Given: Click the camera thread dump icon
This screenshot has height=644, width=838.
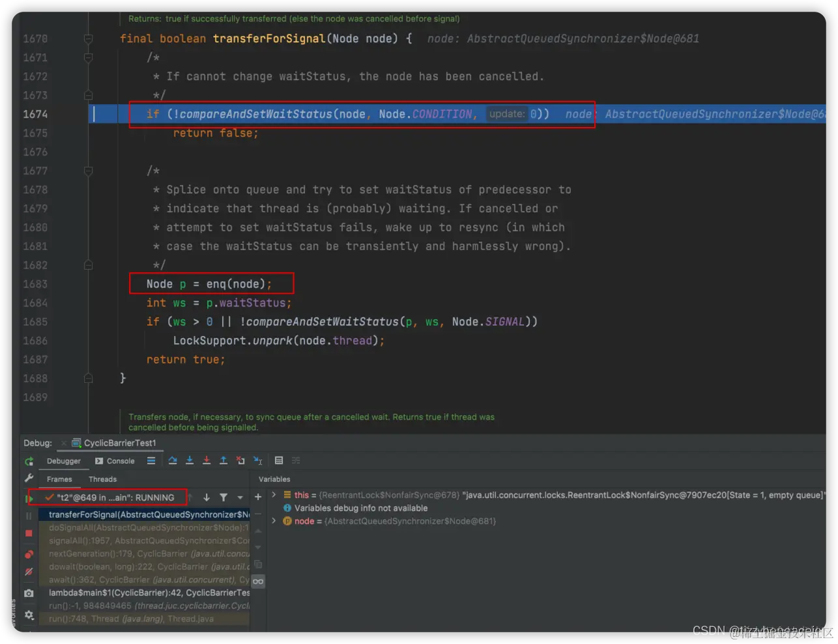Looking at the screenshot, I should pyautogui.click(x=29, y=593).
